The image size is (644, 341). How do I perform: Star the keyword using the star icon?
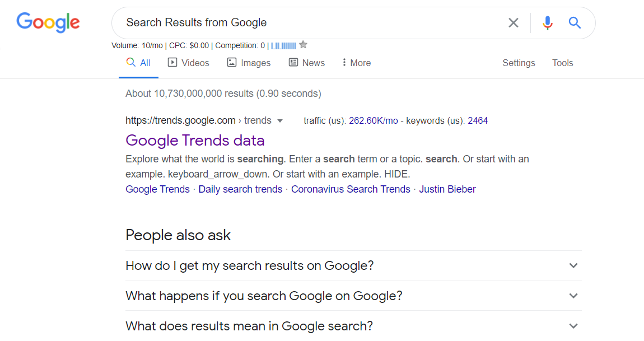point(303,45)
